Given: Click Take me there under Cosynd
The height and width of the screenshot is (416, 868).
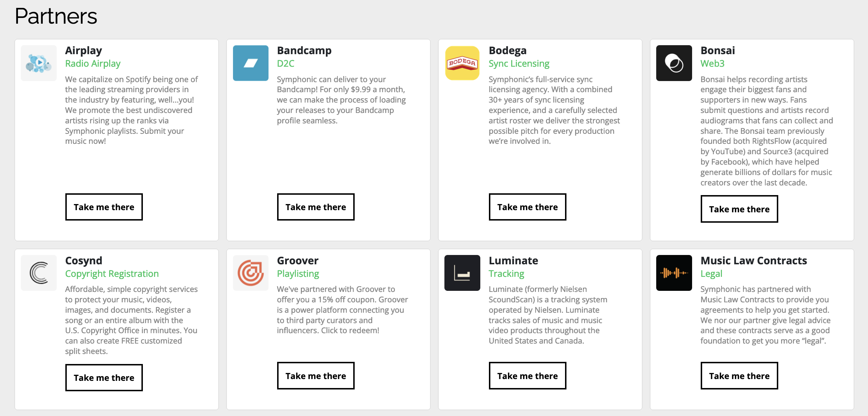Looking at the screenshot, I should point(104,378).
